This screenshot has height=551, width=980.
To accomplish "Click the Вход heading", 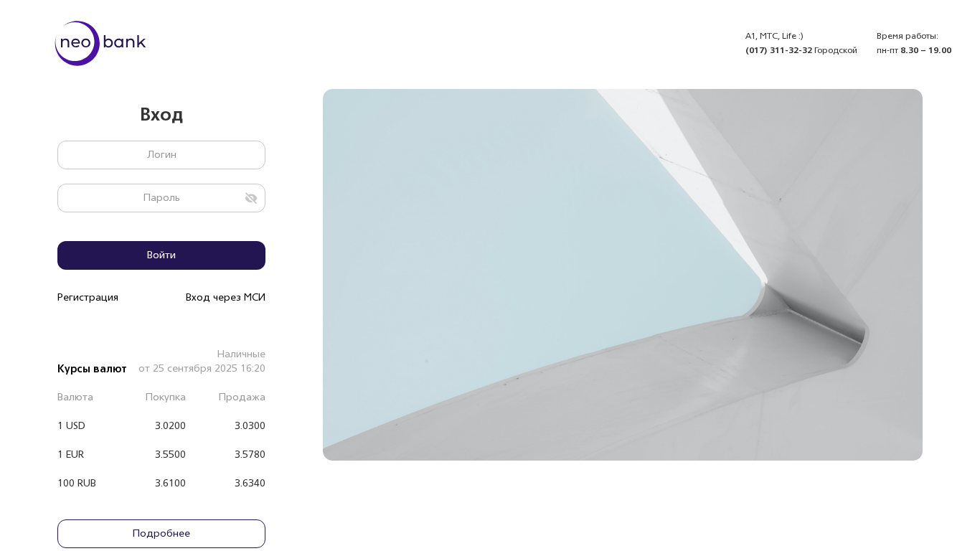I will click(x=161, y=115).
